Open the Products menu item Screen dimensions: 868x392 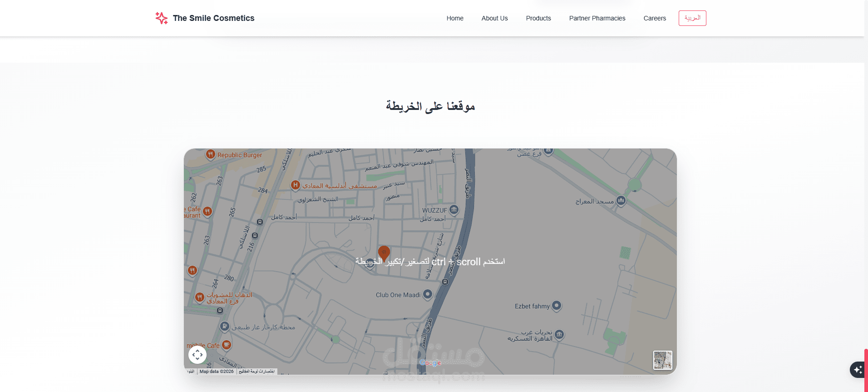538,18
